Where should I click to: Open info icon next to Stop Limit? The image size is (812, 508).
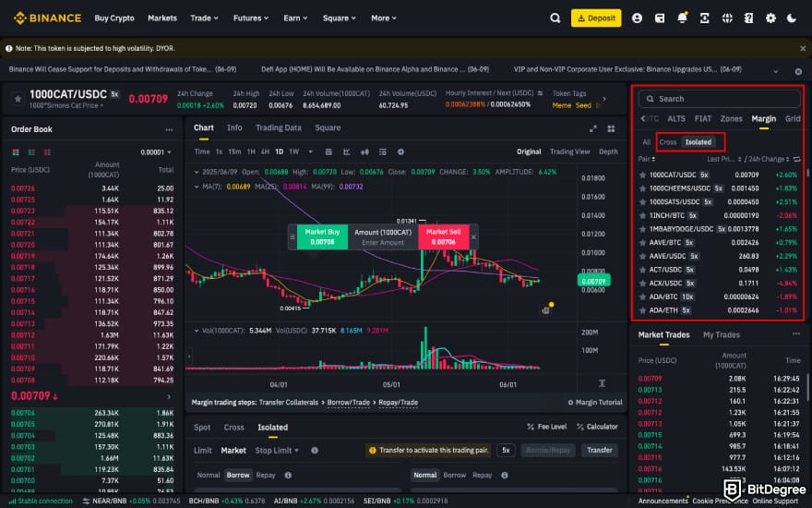[315, 451]
